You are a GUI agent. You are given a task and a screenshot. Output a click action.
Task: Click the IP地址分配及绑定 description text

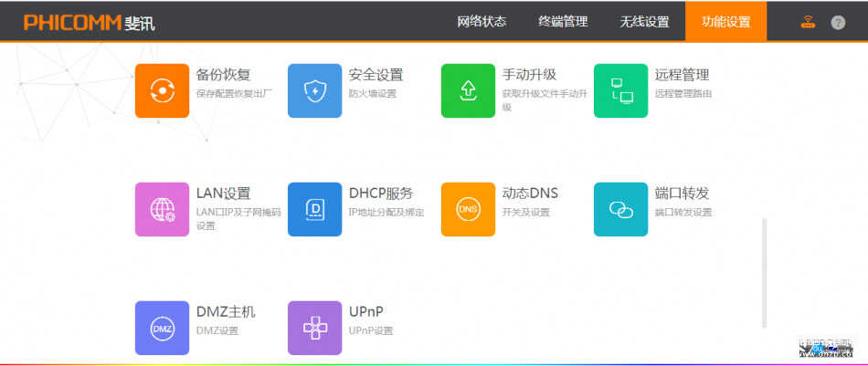point(386,213)
